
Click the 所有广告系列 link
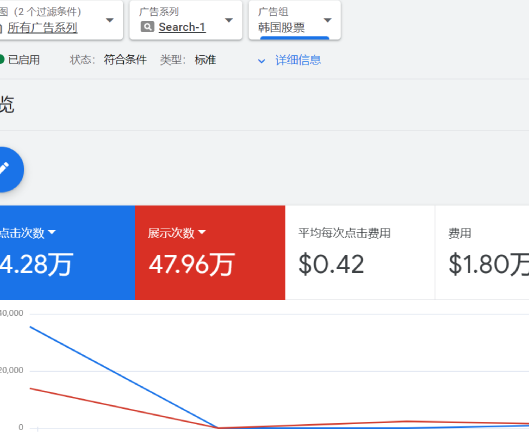[x=43, y=28]
